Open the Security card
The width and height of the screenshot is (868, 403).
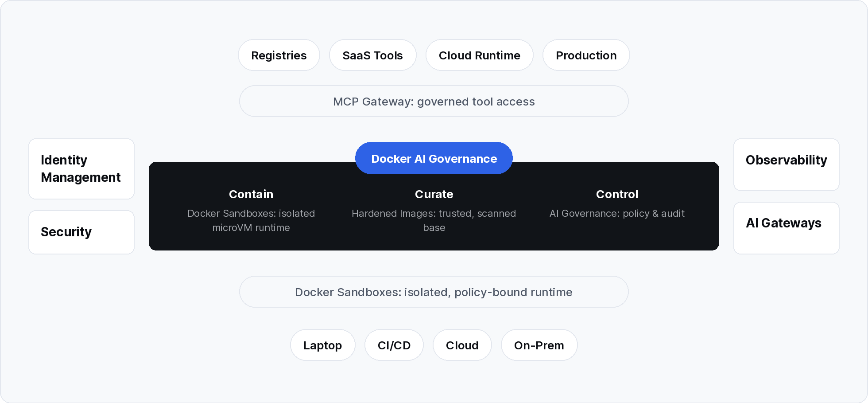pos(81,232)
